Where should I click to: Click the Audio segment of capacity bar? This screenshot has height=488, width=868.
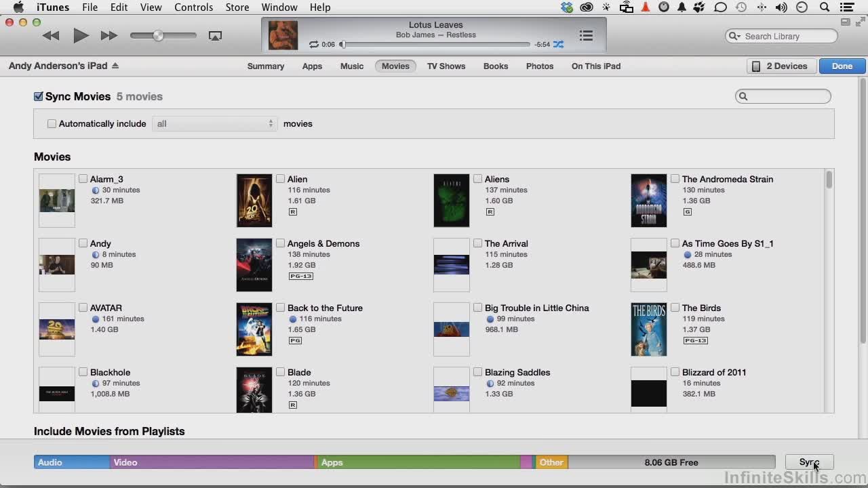[x=72, y=462]
